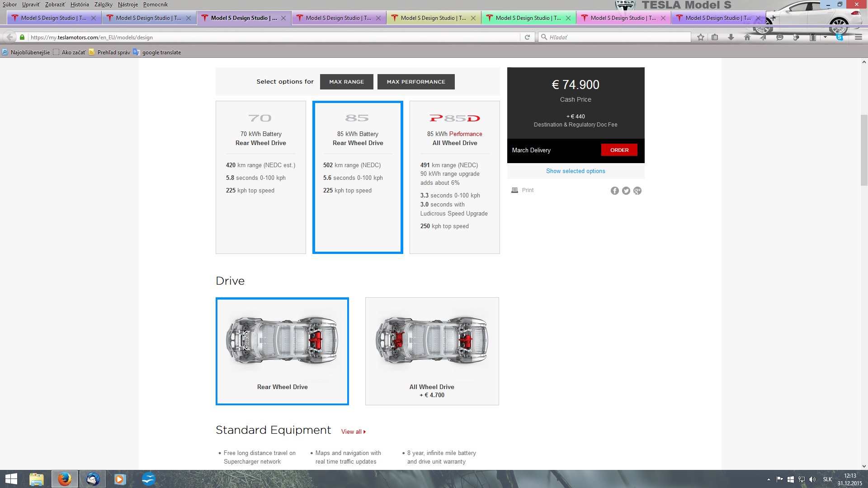Reload the page with the refresh icon
This screenshot has height=488, width=868.
[x=527, y=37]
